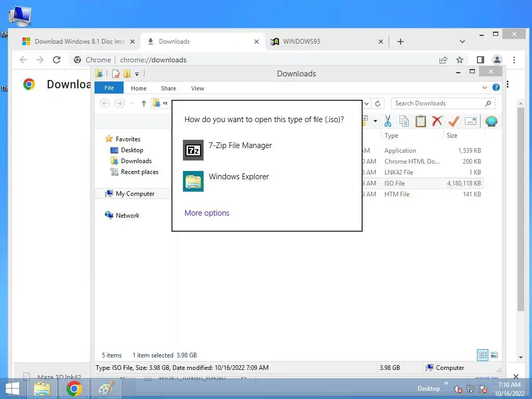Open Chrome three-dot menu
Screen dimensions: 532x399
(x=514, y=60)
